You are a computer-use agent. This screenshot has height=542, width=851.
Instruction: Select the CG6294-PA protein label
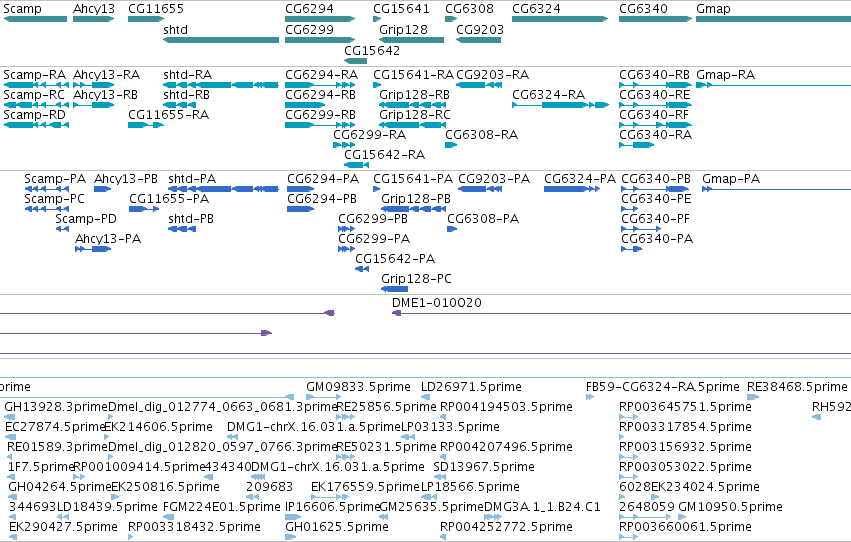pyautogui.click(x=323, y=179)
